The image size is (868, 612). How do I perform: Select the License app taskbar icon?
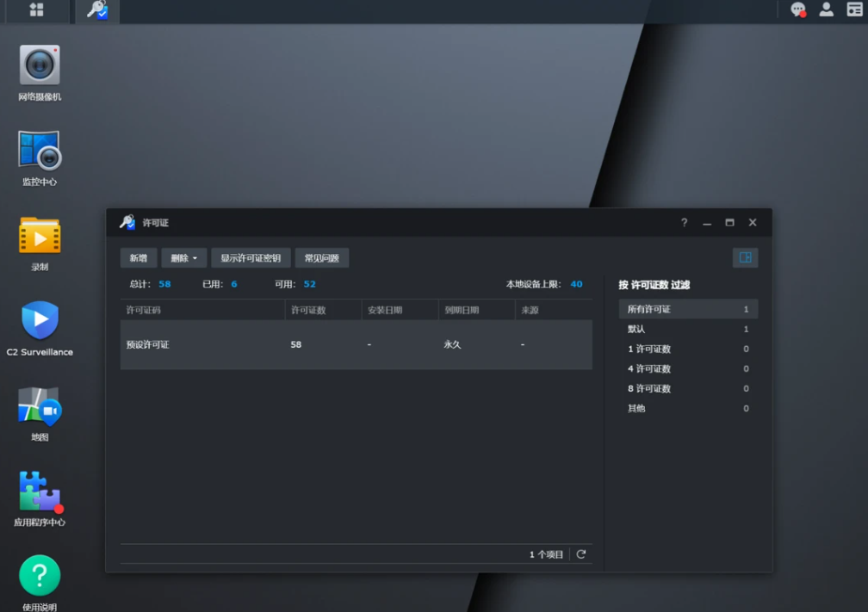(97, 10)
